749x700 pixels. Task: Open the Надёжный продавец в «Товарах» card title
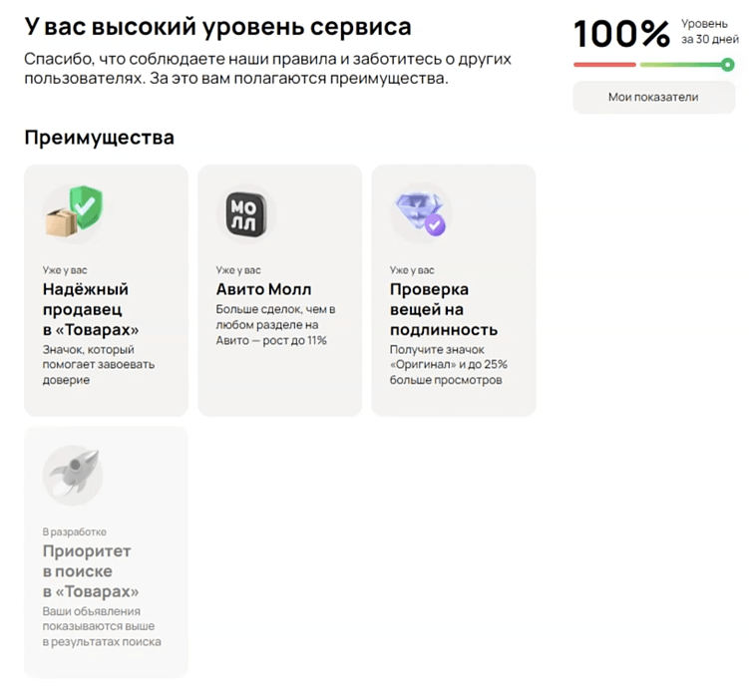coord(91,309)
